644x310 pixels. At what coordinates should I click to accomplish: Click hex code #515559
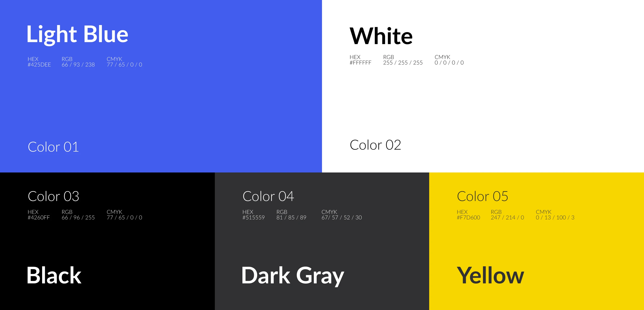(253, 218)
